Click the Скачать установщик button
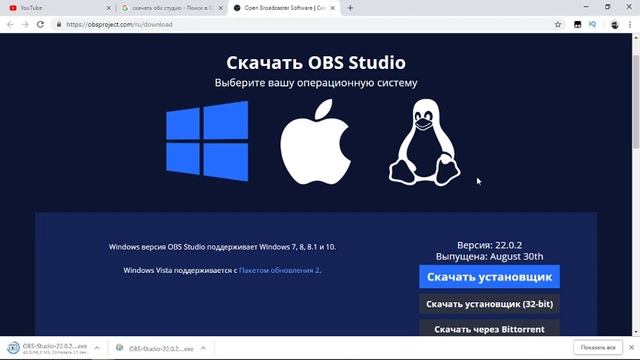The width and height of the screenshot is (640, 360). (489, 277)
